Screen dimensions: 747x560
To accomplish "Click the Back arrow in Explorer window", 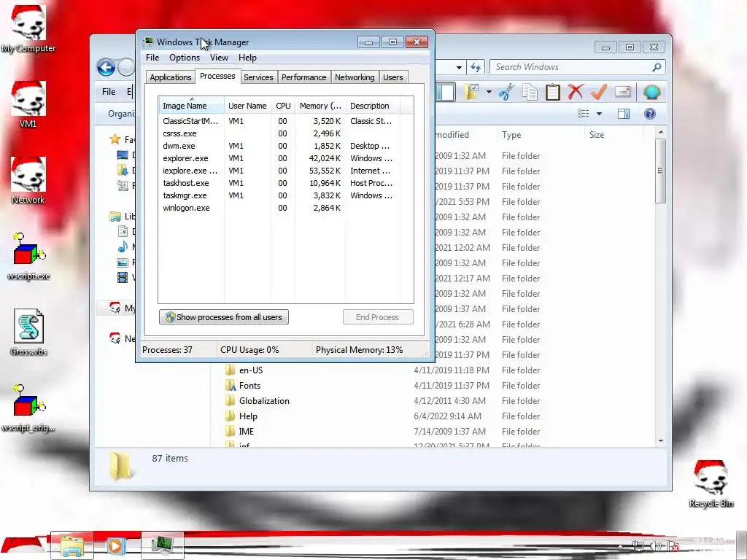I will pos(107,68).
